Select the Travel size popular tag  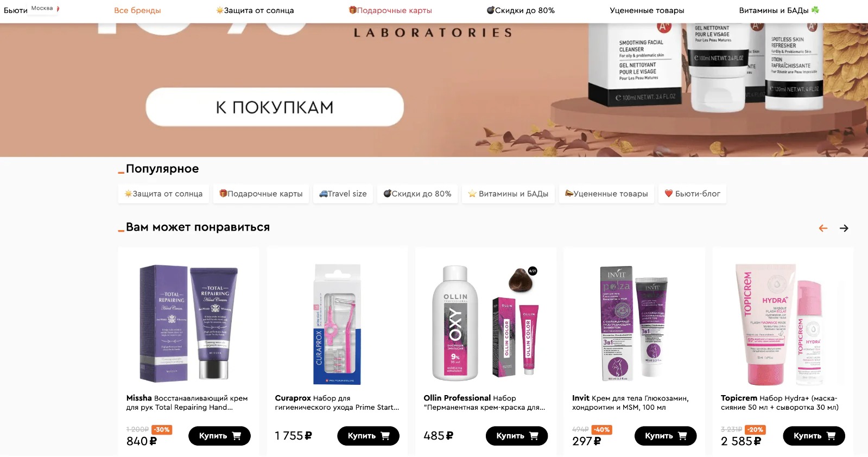343,194
